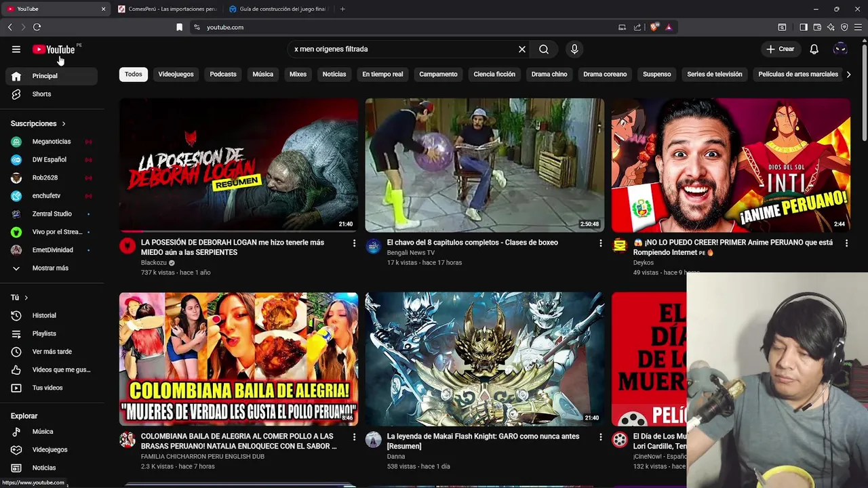The image size is (868, 488).
Task: Select the Suspenso filter chip
Action: pos(657,74)
